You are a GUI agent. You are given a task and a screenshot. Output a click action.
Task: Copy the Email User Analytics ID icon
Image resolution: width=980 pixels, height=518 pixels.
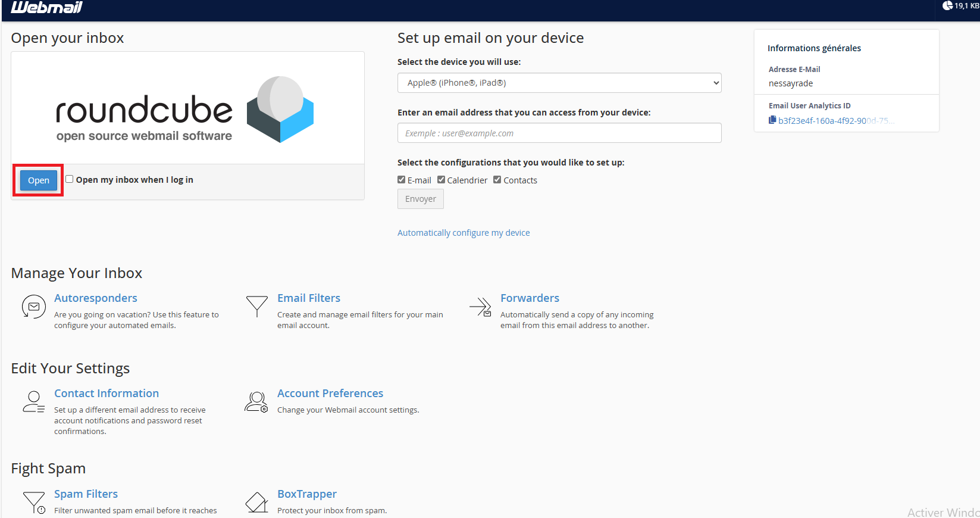[772, 120]
